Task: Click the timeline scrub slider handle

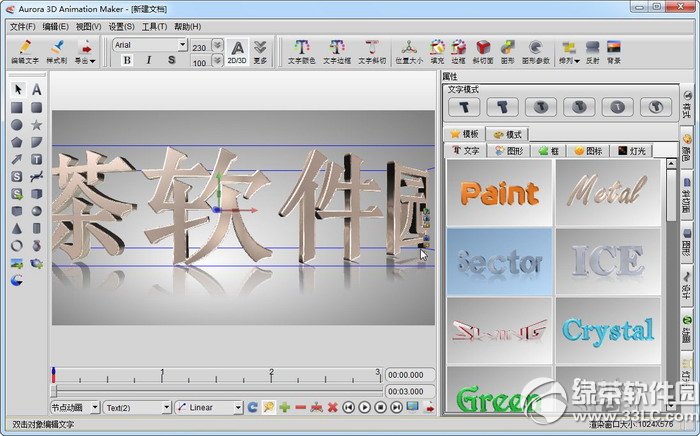Action: (x=54, y=391)
